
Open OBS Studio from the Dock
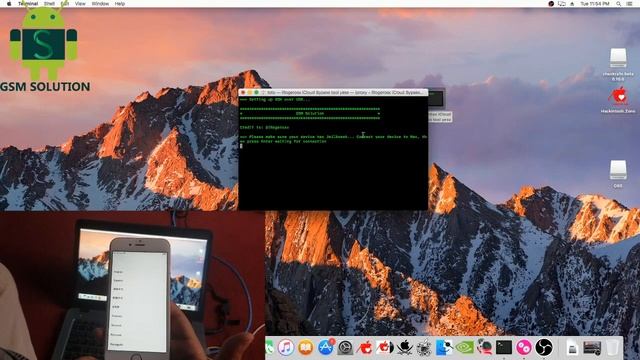coord(544,347)
